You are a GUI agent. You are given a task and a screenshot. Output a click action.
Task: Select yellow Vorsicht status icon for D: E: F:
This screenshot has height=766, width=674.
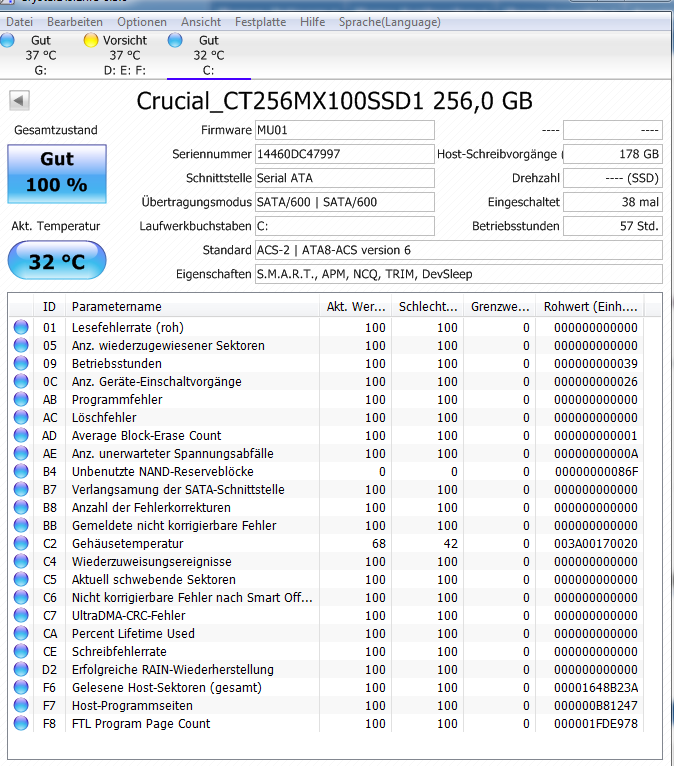point(91,40)
